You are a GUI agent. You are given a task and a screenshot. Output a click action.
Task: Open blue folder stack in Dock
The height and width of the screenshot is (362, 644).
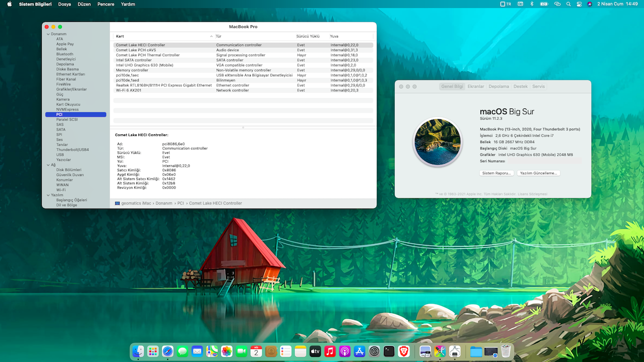coord(476,352)
